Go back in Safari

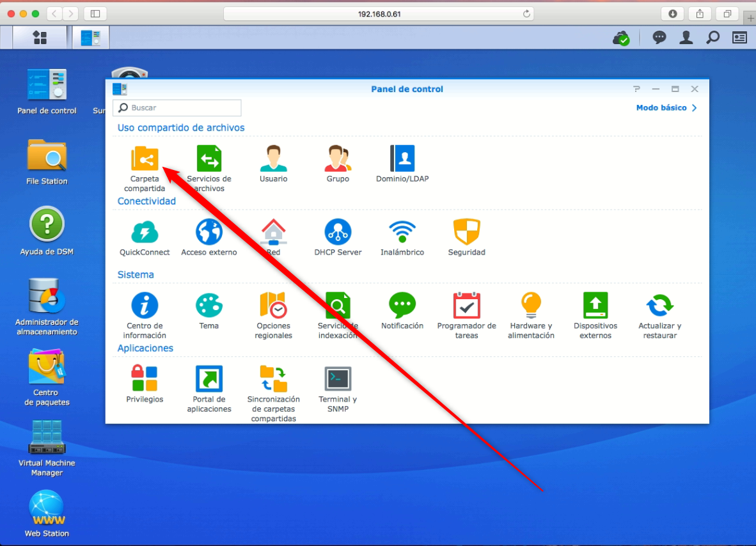coord(54,13)
